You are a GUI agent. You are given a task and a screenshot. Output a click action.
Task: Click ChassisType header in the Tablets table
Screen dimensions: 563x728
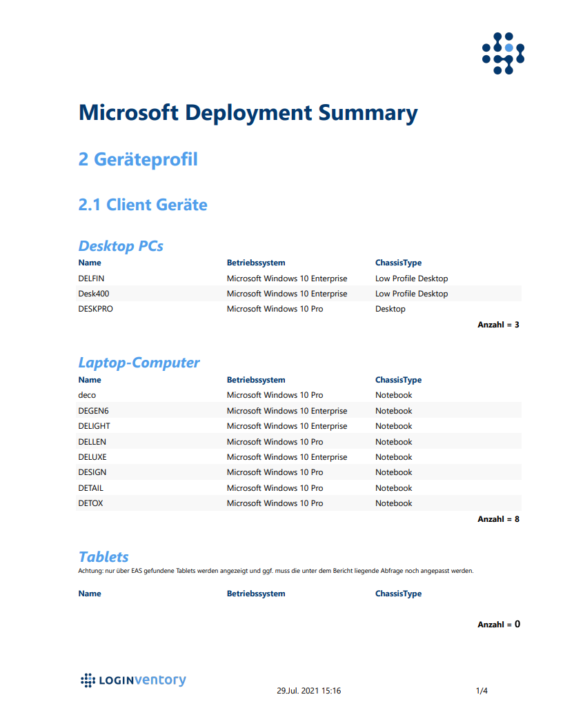pyautogui.click(x=399, y=594)
